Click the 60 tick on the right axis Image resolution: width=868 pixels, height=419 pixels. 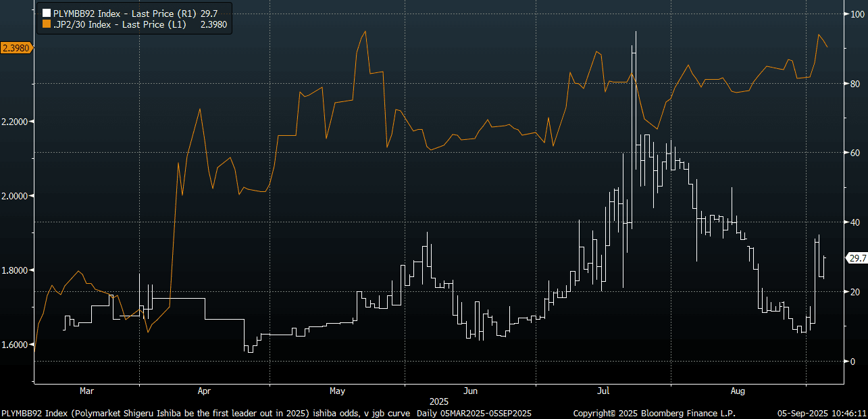(853, 153)
